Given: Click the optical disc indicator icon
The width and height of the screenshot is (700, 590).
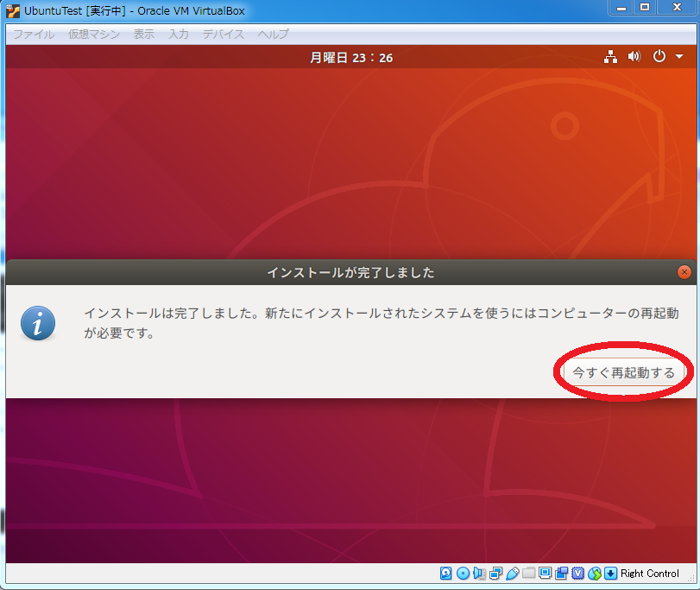Looking at the screenshot, I should pos(463,573).
